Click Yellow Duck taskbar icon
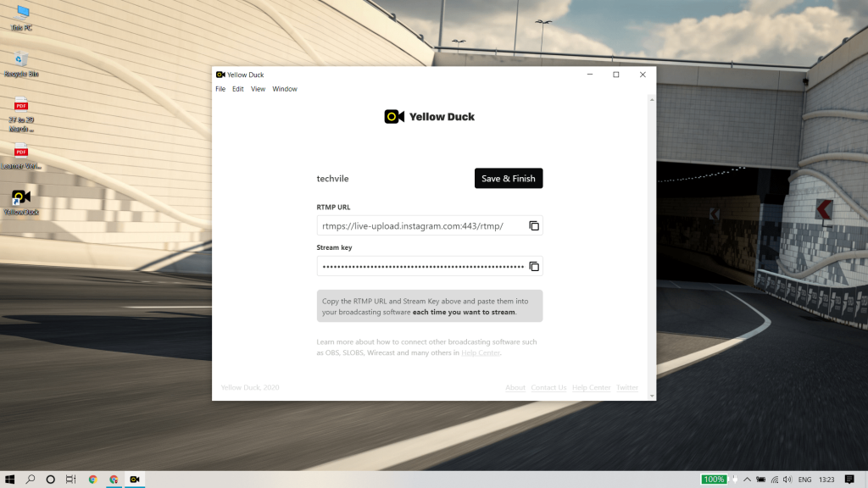 (135, 480)
